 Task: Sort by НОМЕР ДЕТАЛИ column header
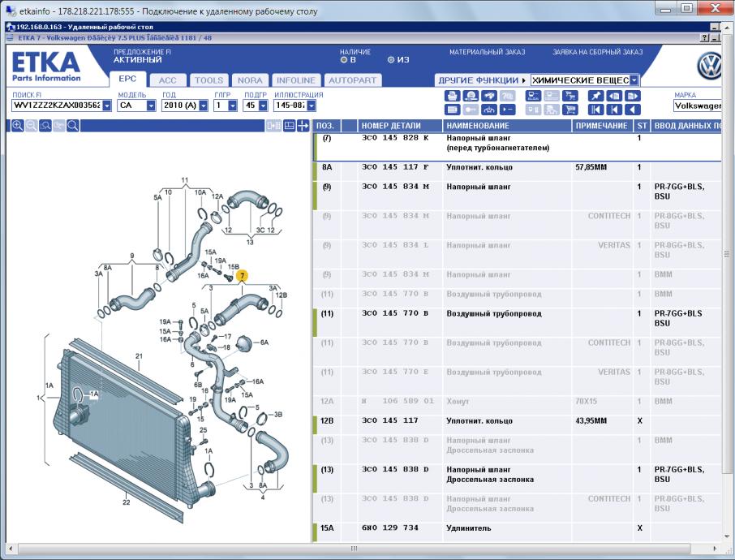[x=400, y=126]
